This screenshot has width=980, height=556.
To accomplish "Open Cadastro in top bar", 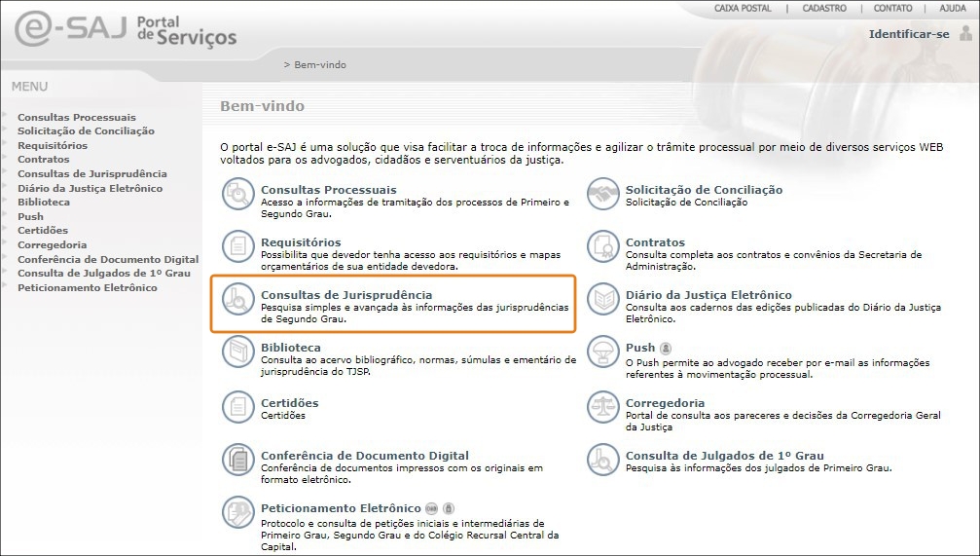I will [824, 8].
